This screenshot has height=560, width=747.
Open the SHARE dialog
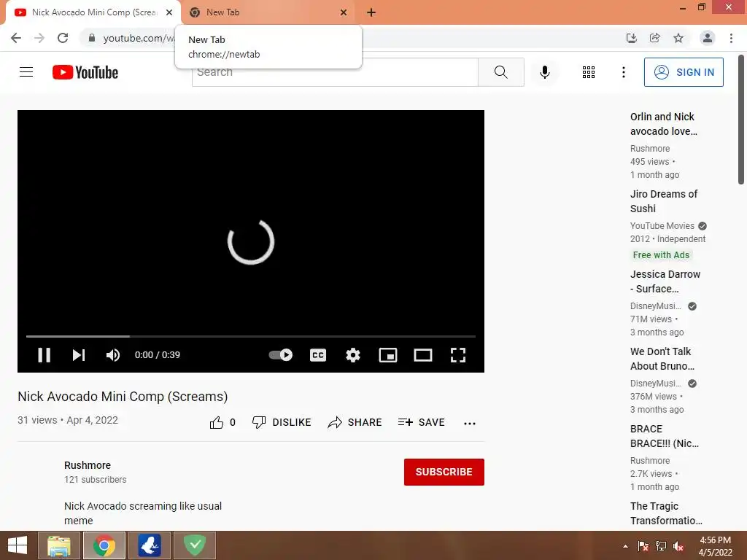355,422
